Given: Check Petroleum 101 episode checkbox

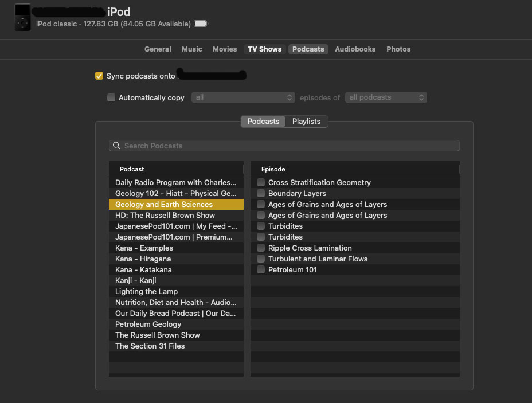Looking at the screenshot, I should pyautogui.click(x=261, y=269).
